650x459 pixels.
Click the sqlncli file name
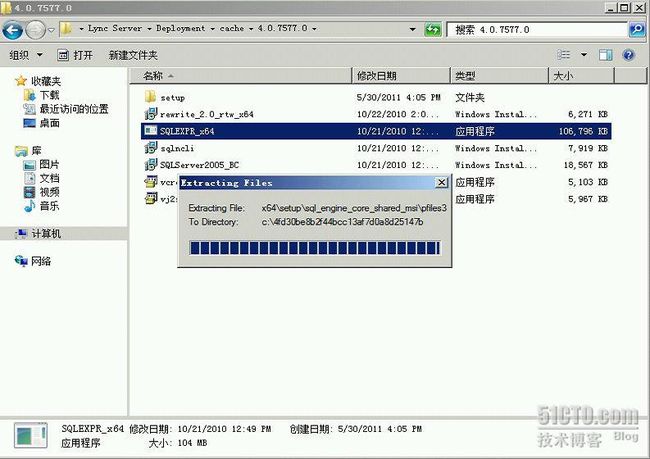tap(177, 148)
